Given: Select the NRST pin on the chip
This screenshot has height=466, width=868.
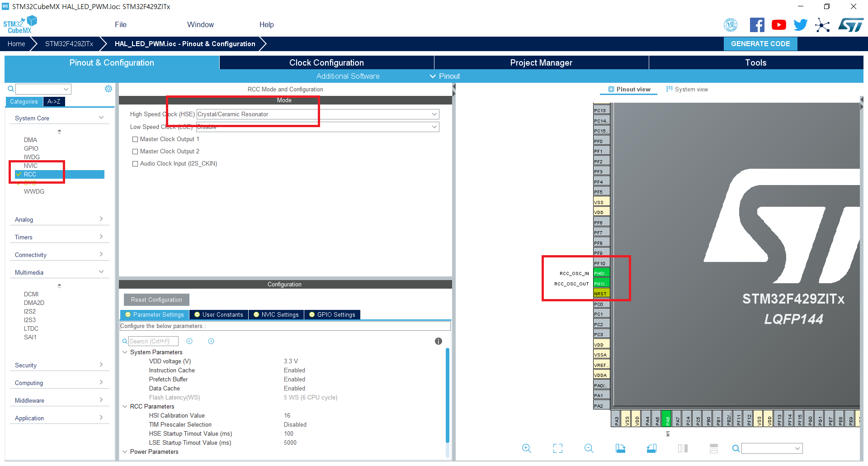Looking at the screenshot, I should click(601, 294).
